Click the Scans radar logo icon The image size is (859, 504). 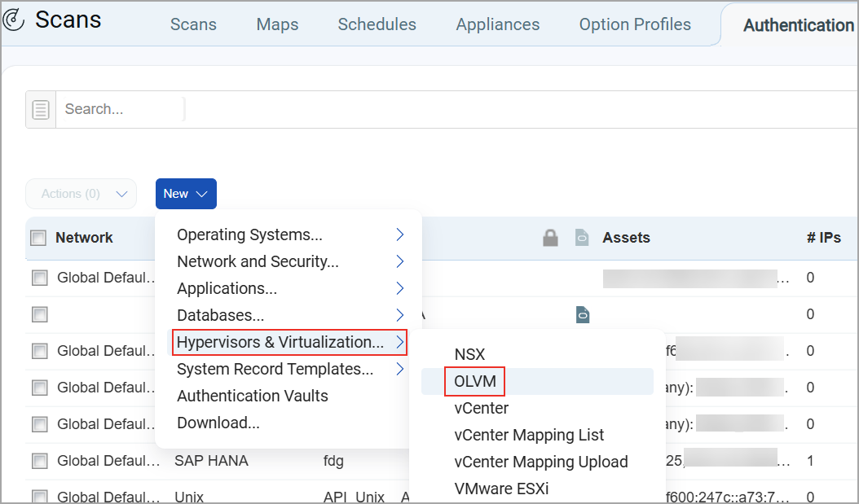(13, 20)
